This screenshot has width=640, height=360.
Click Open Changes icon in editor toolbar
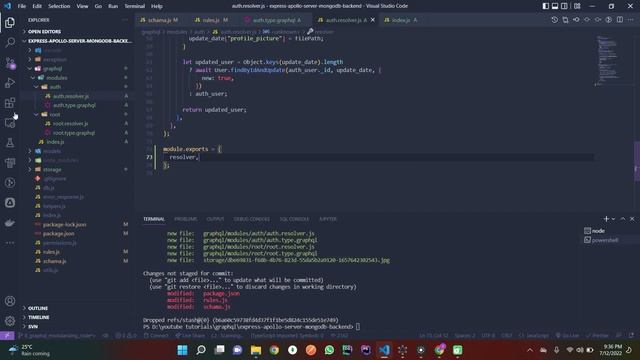point(565,20)
